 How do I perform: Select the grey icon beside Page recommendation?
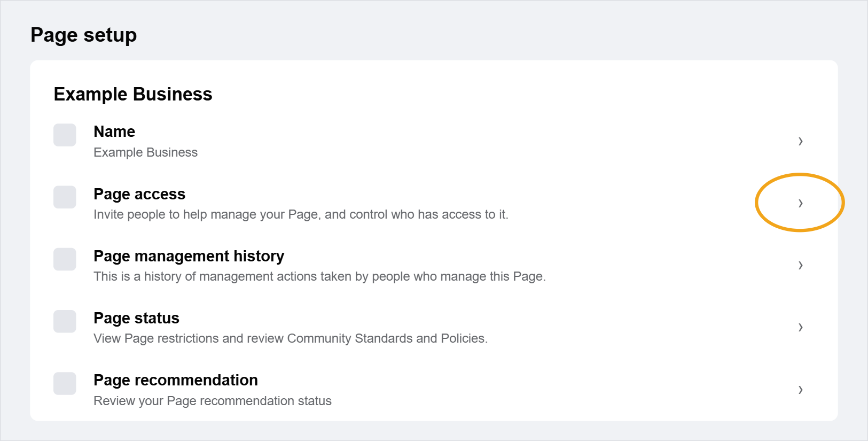65,383
